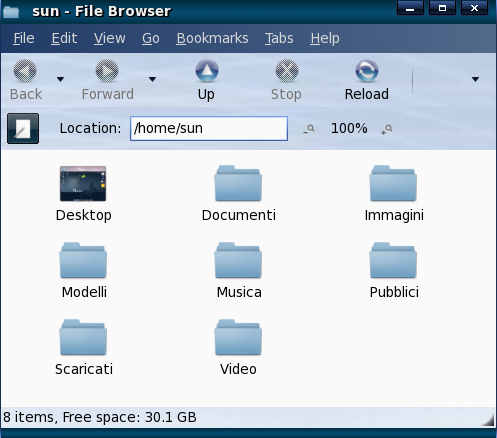The height and width of the screenshot is (438, 497).
Task: Open the Bookmarks menu
Action: pos(212,38)
